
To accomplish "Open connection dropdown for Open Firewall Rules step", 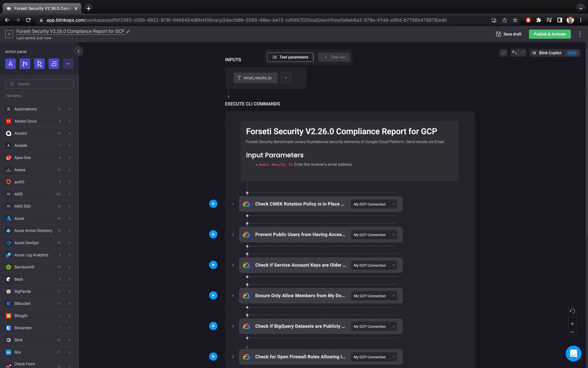I will (374, 357).
